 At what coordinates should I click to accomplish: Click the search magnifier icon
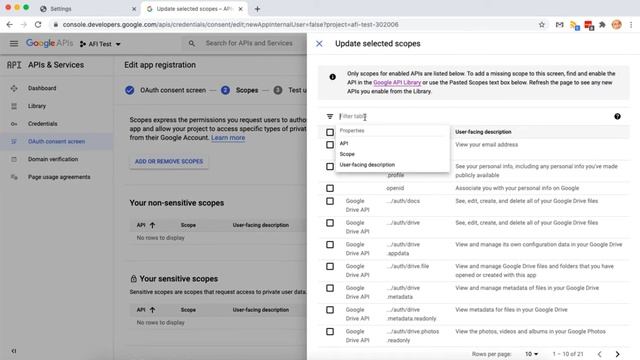pyautogui.click(x=191, y=43)
